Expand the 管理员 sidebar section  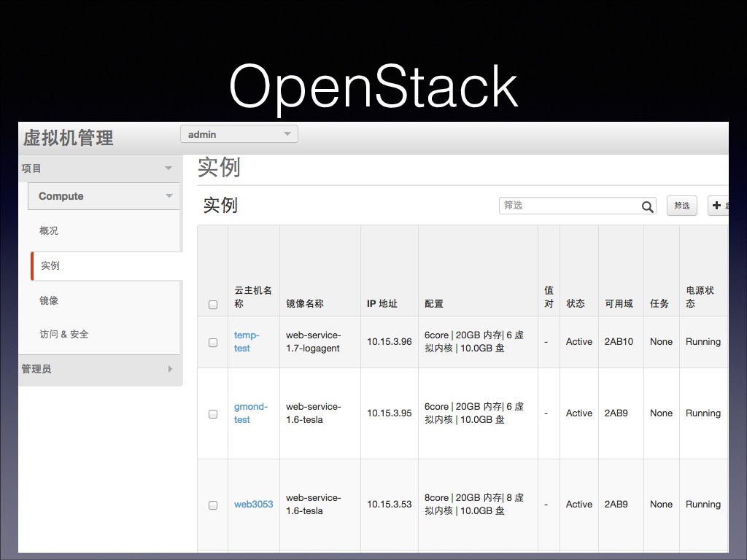[99, 369]
